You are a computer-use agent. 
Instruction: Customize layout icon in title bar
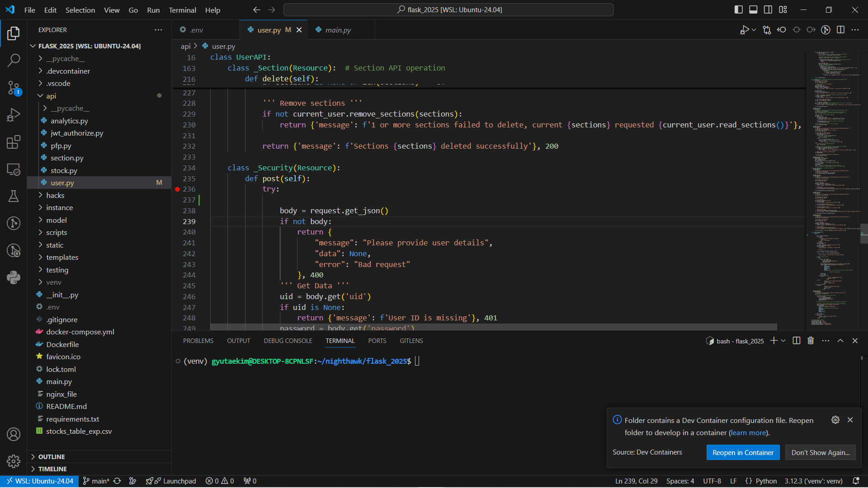pos(783,9)
